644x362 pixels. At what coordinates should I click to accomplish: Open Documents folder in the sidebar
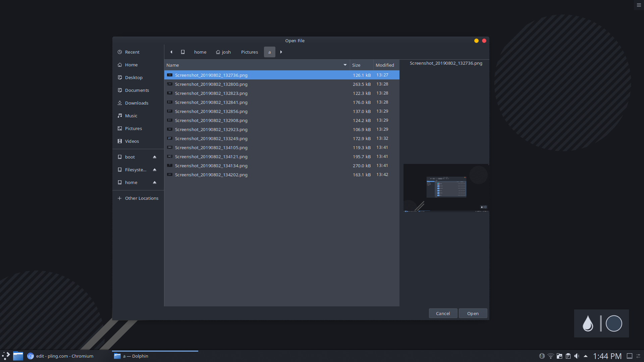[138, 90]
